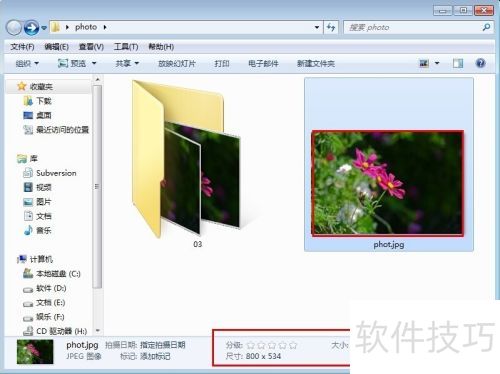Create a new folder with 新建文件夹

click(316, 63)
